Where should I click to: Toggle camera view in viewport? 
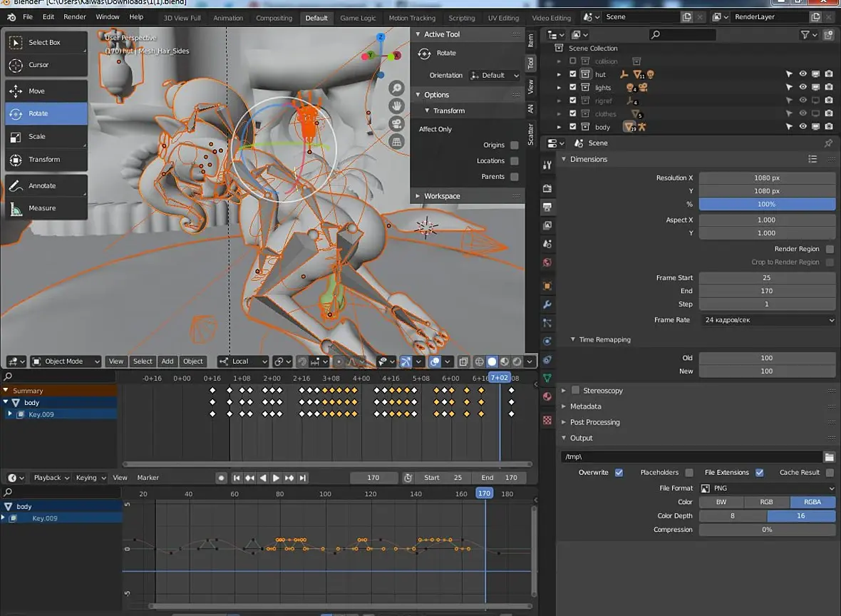tap(397, 124)
